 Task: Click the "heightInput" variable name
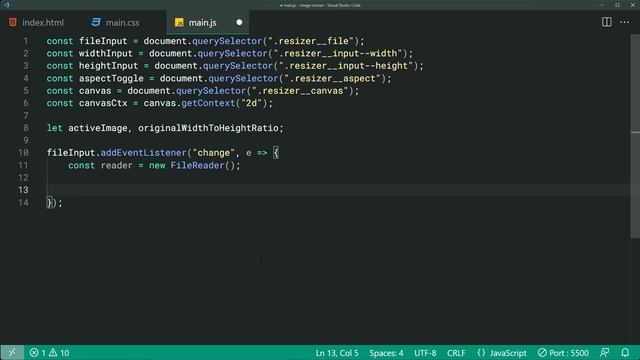tap(109, 66)
